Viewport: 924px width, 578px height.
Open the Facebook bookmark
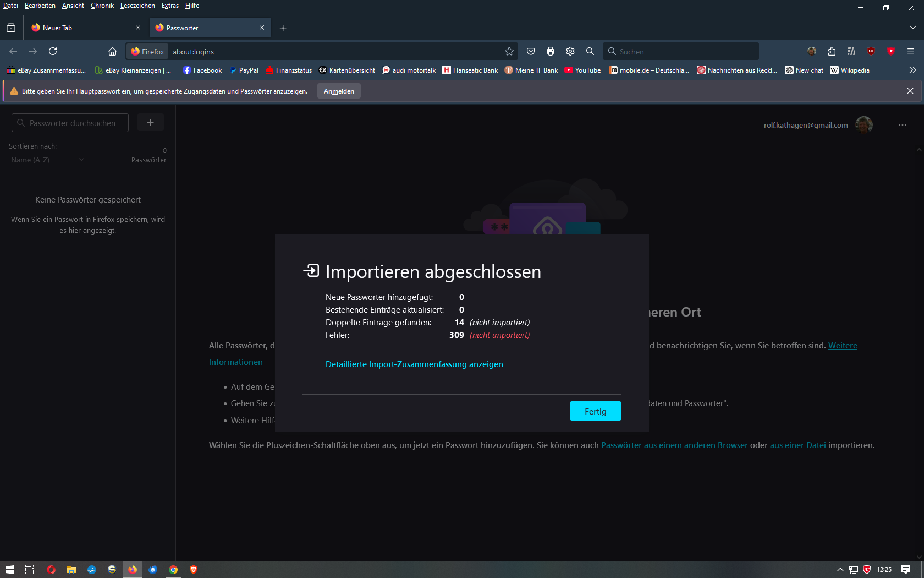coord(202,70)
